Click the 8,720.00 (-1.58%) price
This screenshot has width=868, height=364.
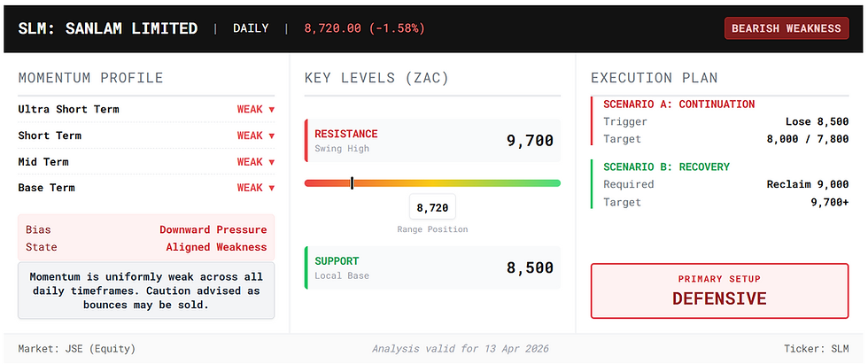coord(364,28)
